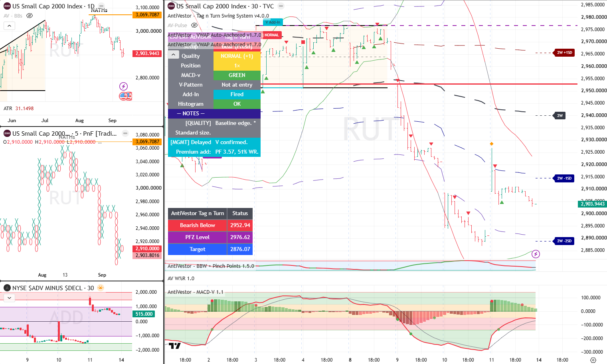Open the US flag economic events icons
Screen dimensions: 607x364
(126, 96)
